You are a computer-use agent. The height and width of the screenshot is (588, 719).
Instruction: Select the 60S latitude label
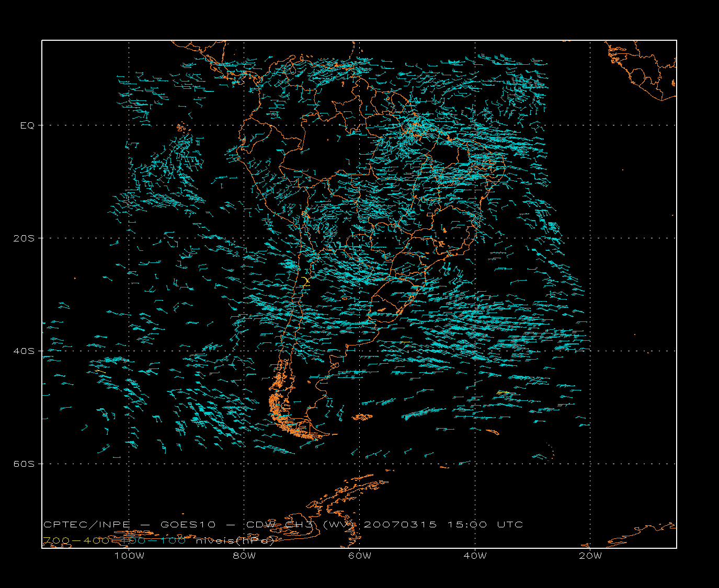click(24, 464)
